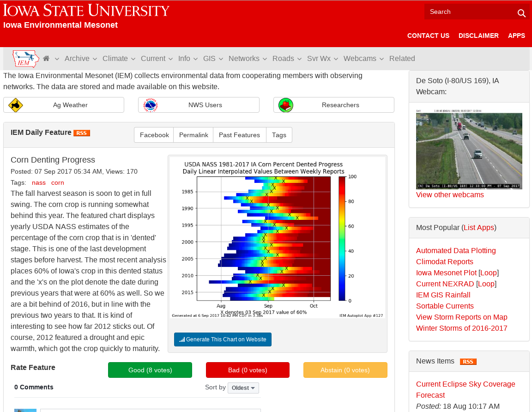Open the APPS link
The width and height of the screenshot is (532, 412).
coord(516,36)
